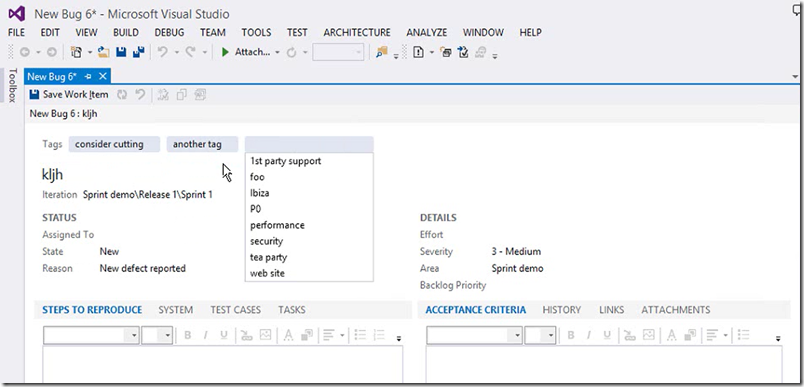804x387 pixels.
Task: Click Refresh icon in work item toolbar
Action: (122, 94)
